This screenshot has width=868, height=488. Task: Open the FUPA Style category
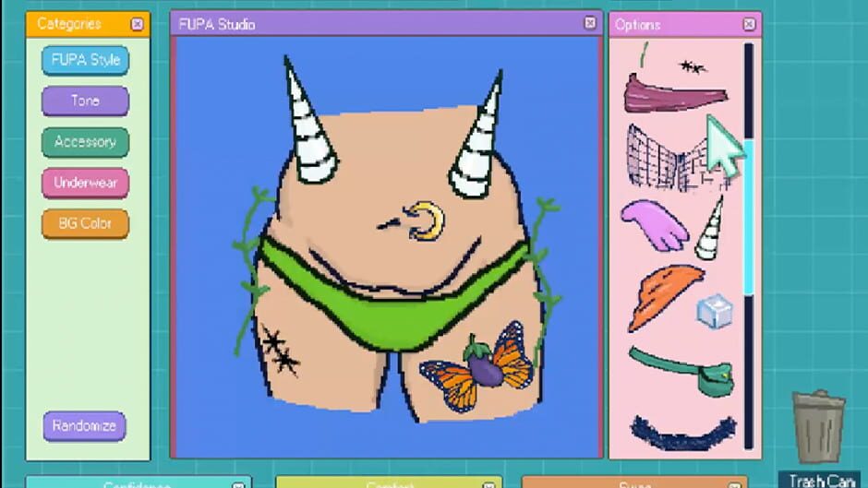(85, 61)
